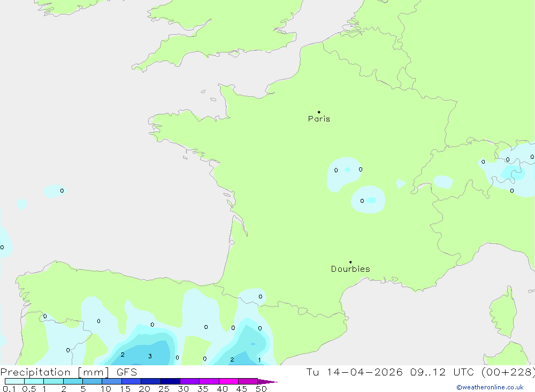This screenshot has width=535, height=392.
Task: Select the Dourbies city dot marker
Action: point(350,262)
